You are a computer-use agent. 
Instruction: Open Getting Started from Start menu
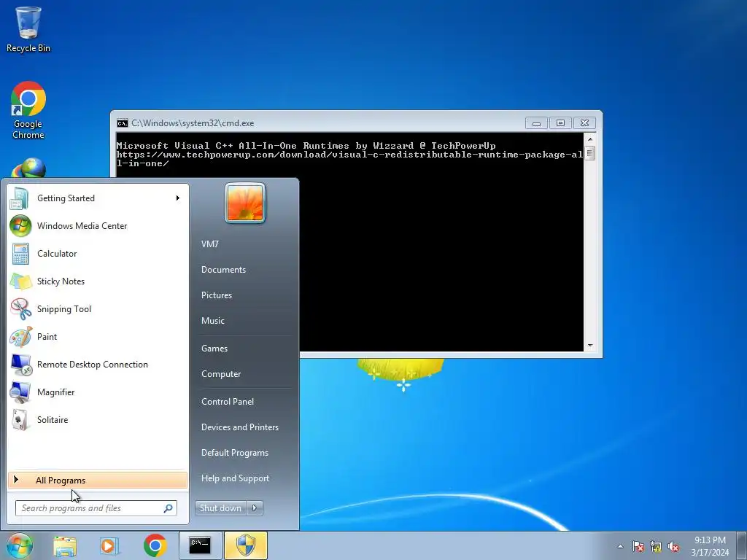[98, 198]
